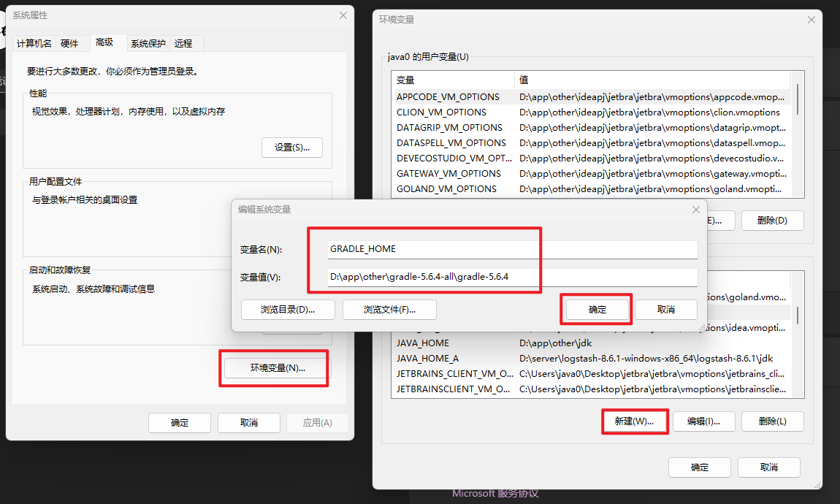This screenshot has width=840, height=504.
Task: Click the variable value path field
Action: 513,277
